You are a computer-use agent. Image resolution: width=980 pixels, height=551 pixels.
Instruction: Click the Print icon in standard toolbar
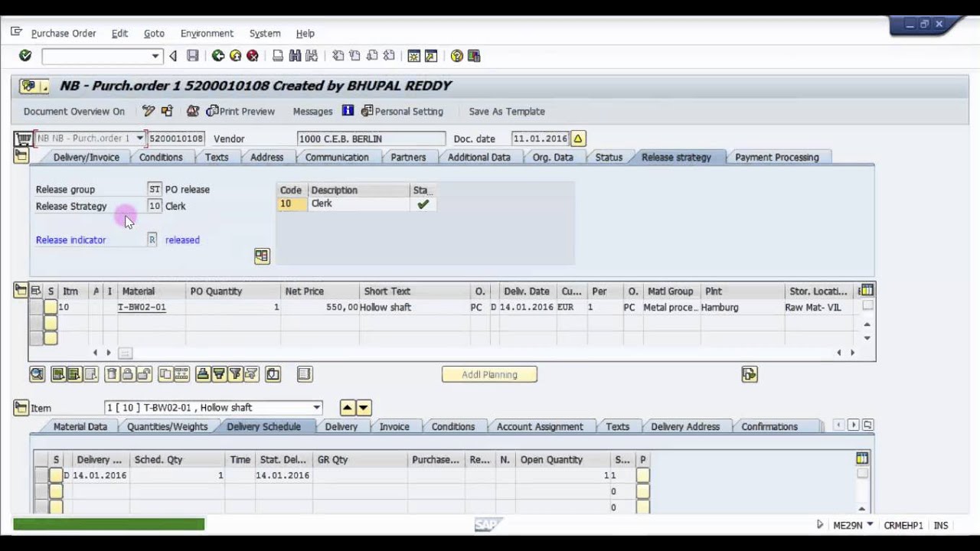click(278, 56)
